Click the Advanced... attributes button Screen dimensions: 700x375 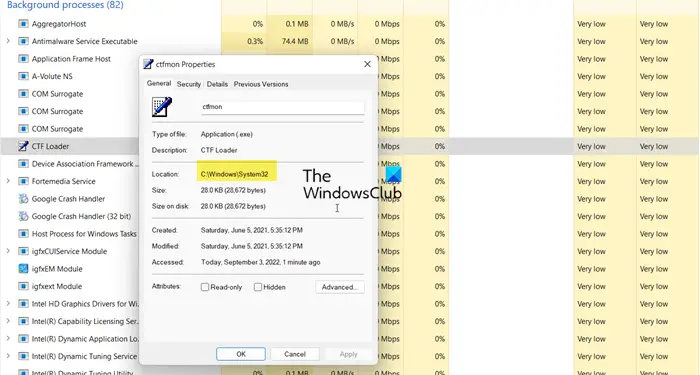pos(340,287)
